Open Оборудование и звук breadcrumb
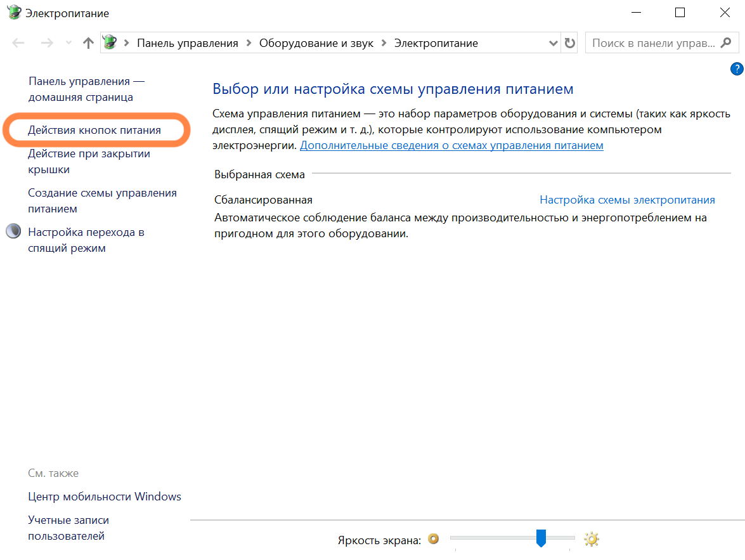 tap(316, 43)
